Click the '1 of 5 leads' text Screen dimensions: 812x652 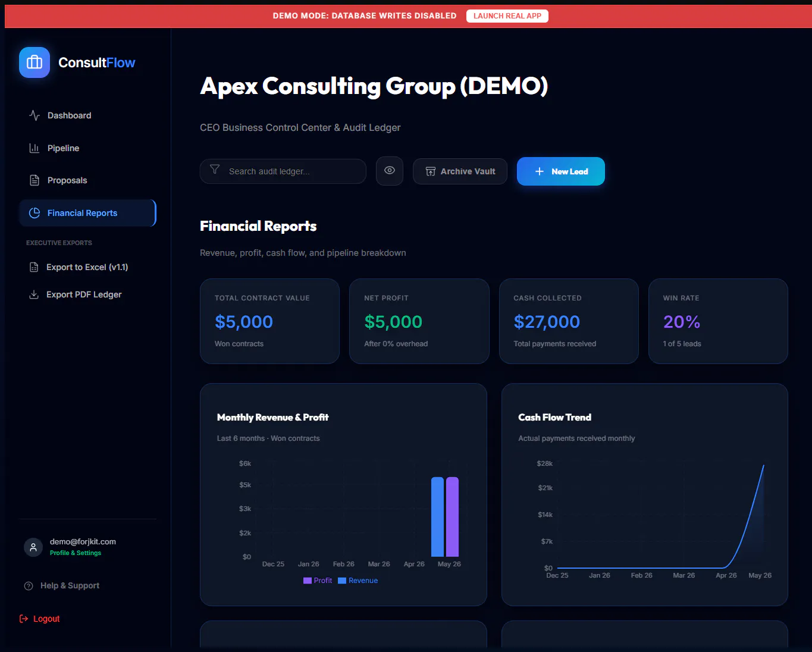682,344
